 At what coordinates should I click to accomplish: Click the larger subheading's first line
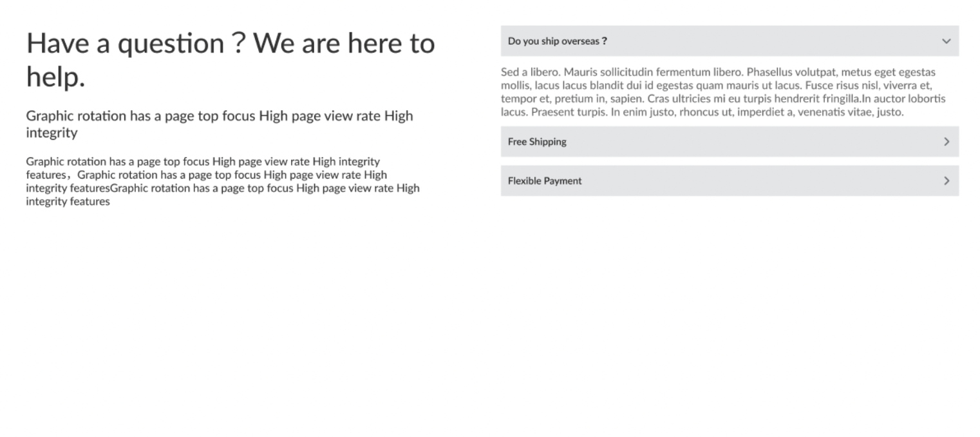[x=219, y=117]
